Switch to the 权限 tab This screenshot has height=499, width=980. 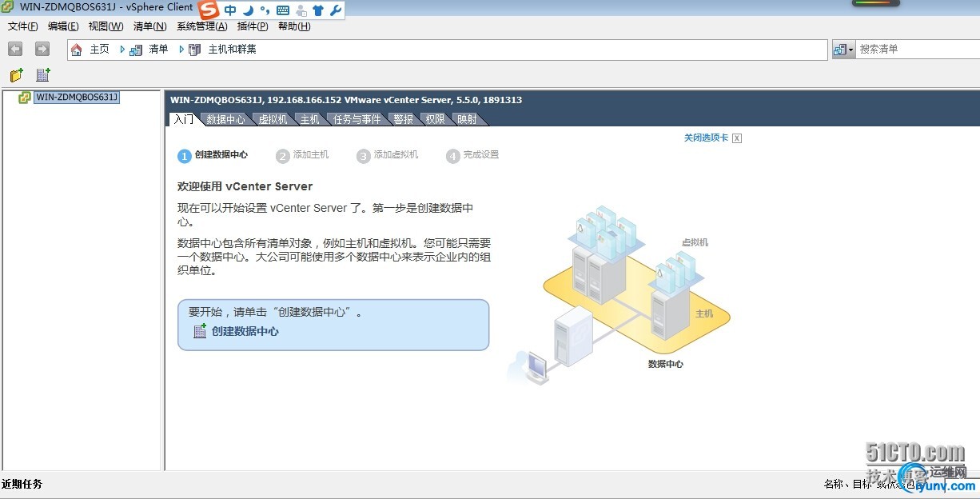(435, 119)
